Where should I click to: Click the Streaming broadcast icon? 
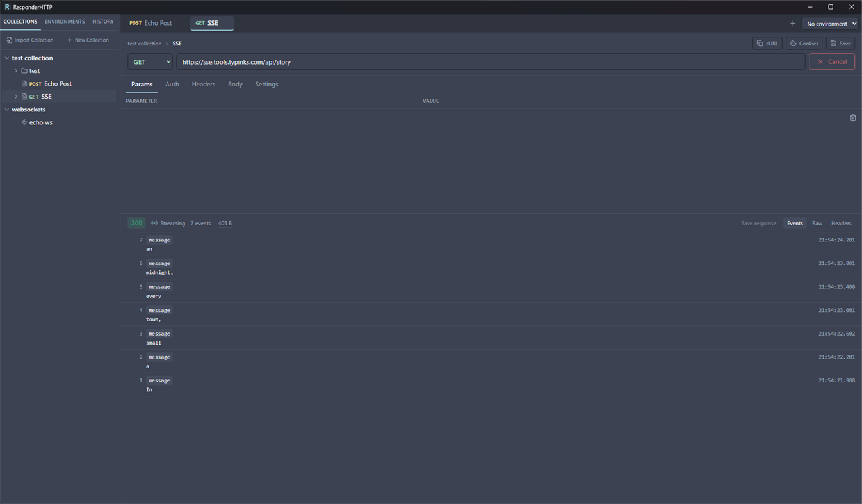154,224
